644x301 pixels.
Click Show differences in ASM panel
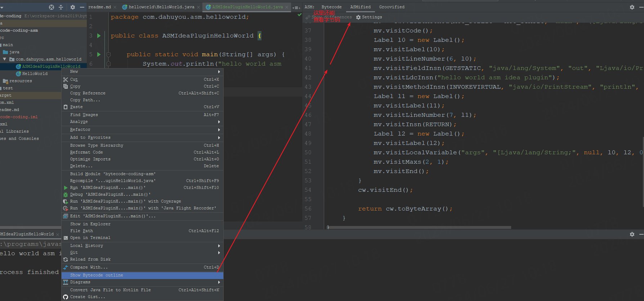329,17
